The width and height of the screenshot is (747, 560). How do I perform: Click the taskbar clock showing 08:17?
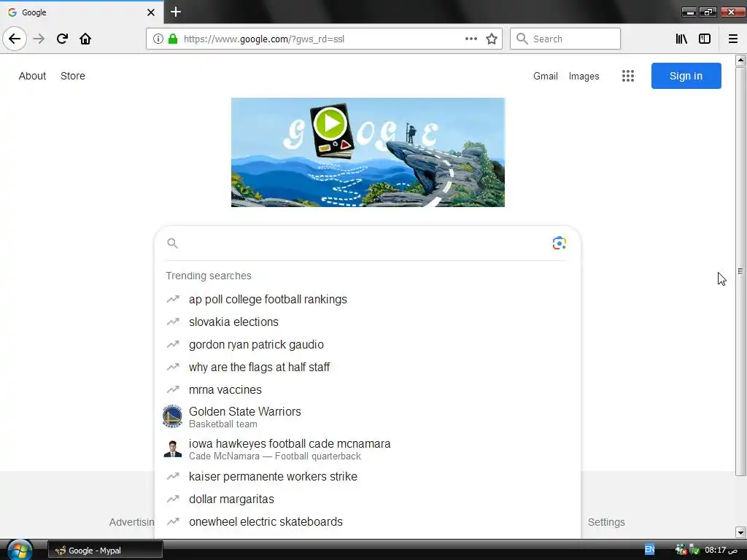point(721,550)
